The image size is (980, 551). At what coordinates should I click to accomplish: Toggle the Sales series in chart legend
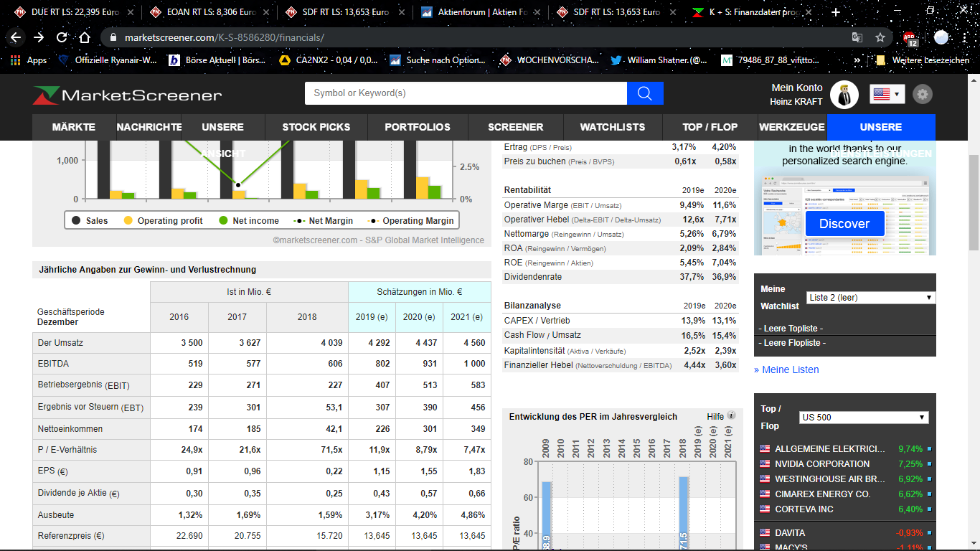[90, 221]
